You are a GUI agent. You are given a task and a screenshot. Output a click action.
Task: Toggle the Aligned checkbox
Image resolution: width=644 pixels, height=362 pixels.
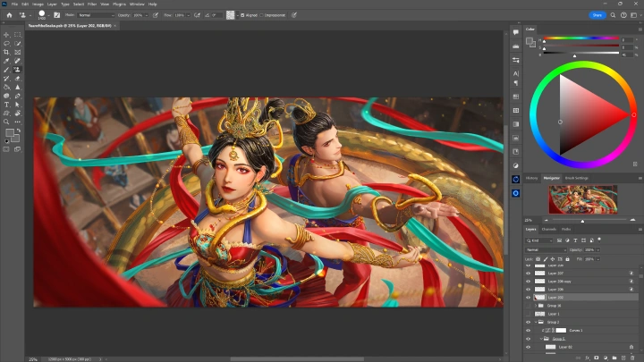point(242,15)
